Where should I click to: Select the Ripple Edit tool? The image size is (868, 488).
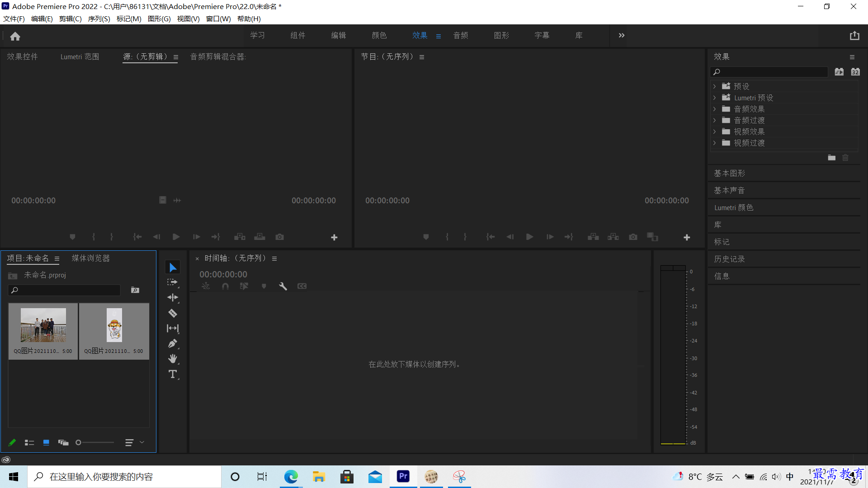(x=173, y=297)
